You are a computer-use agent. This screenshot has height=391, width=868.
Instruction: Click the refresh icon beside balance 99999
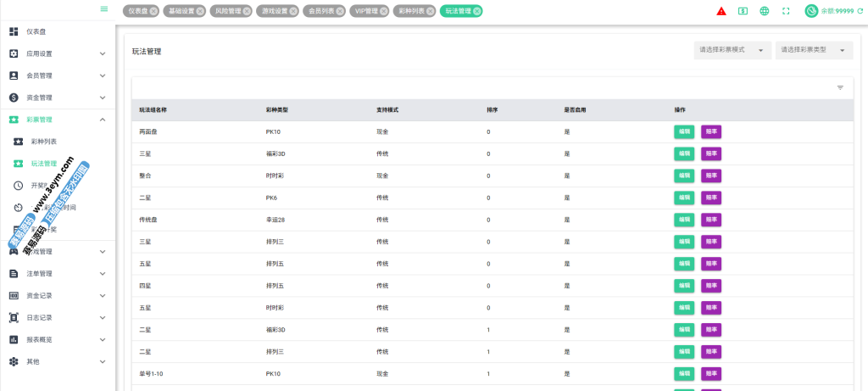[x=860, y=11]
